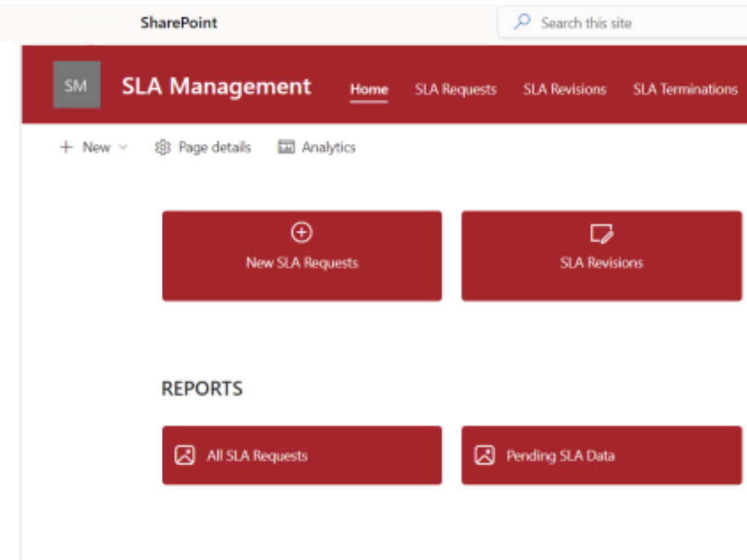
Task: Open the SLA Revisions tile label
Action: tap(601, 263)
